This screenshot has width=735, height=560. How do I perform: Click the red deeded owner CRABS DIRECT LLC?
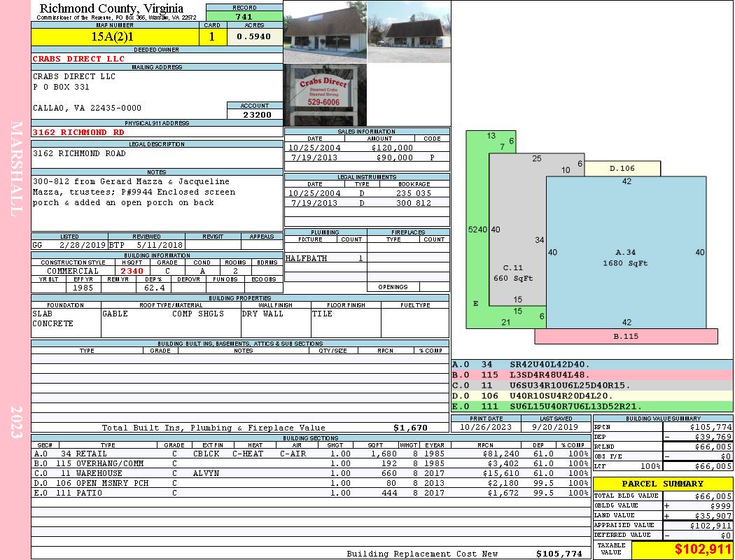coord(78,59)
